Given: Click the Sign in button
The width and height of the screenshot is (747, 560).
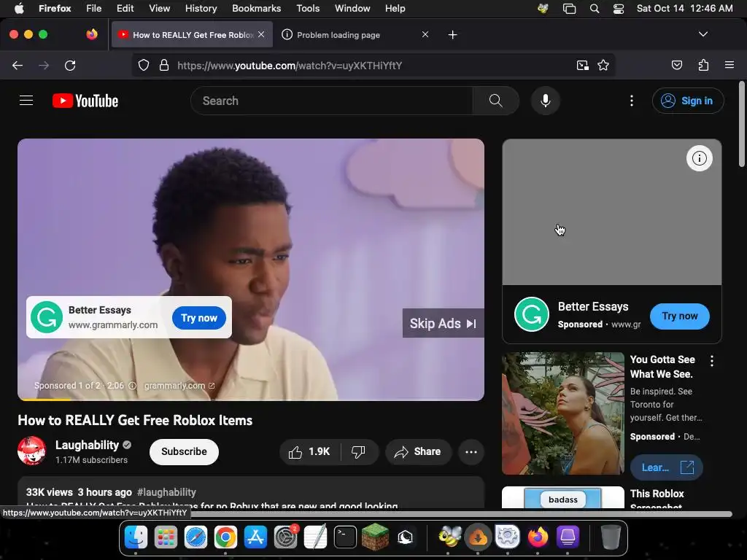Looking at the screenshot, I should tap(687, 101).
